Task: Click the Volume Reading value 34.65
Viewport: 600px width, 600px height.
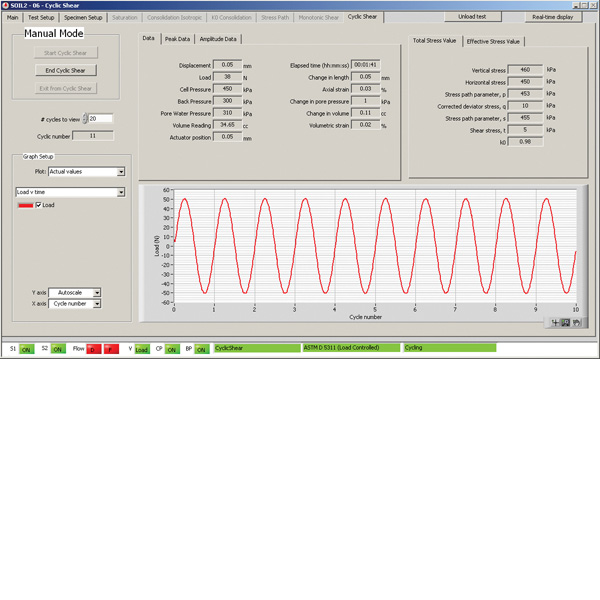Action: tap(227, 125)
